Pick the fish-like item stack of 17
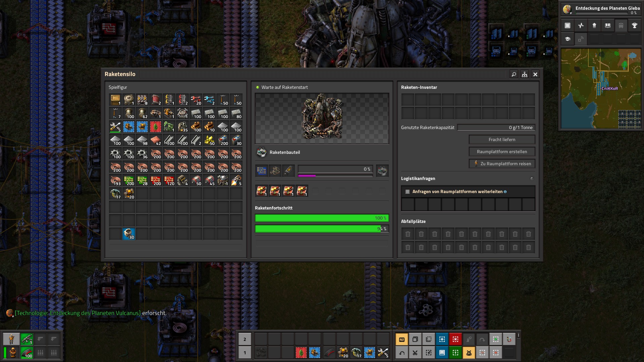644x362 pixels. (115, 193)
